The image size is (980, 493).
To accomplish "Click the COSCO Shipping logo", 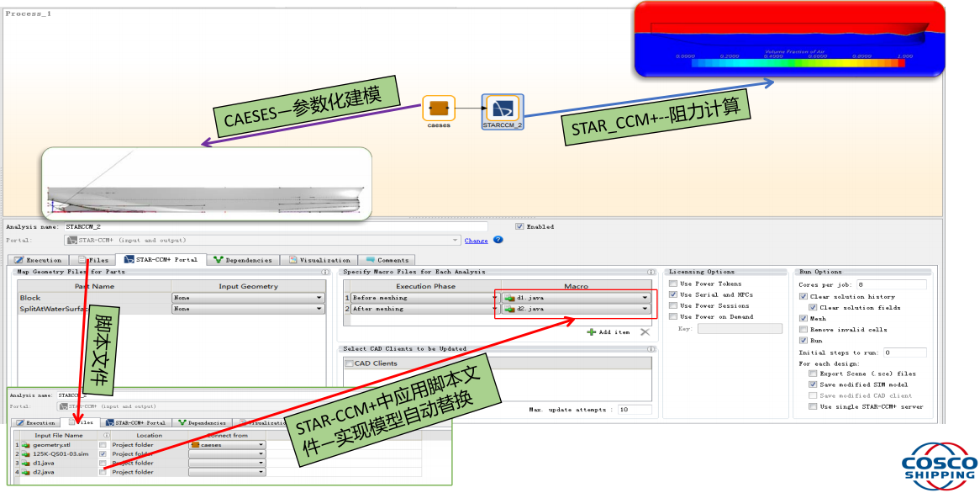I will coord(940,465).
